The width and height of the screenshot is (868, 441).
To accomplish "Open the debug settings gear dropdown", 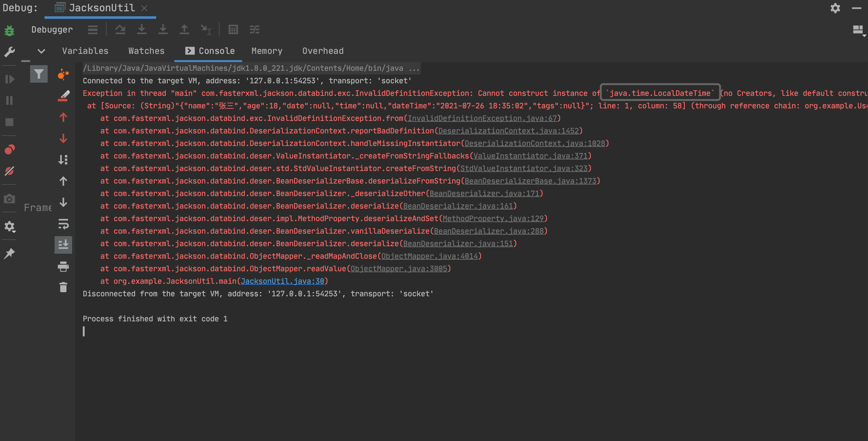I will [9, 226].
